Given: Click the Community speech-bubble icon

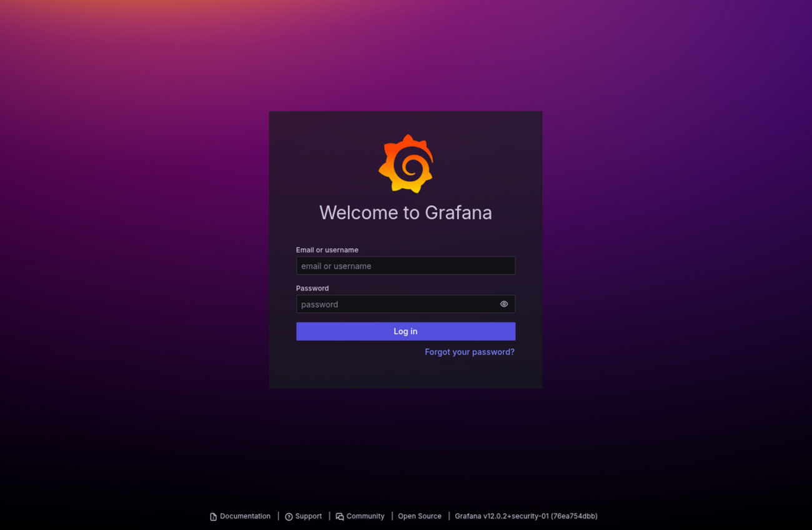Looking at the screenshot, I should (x=339, y=516).
